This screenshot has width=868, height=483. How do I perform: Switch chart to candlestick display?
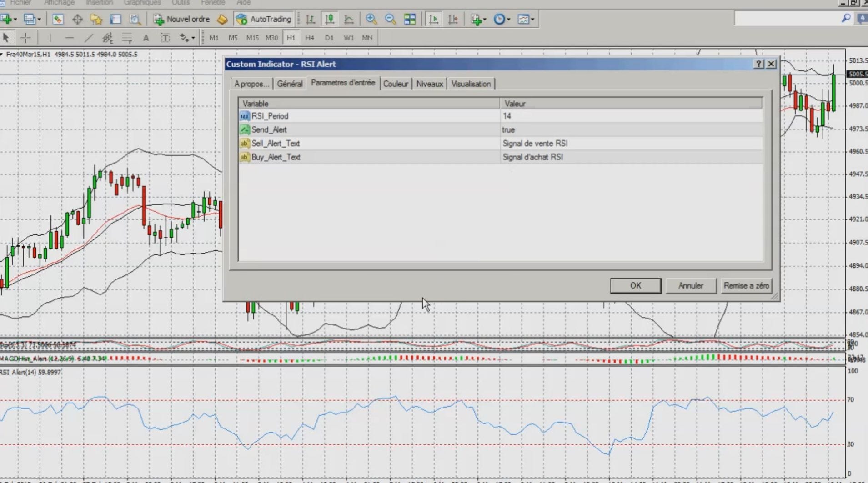(330, 19)
